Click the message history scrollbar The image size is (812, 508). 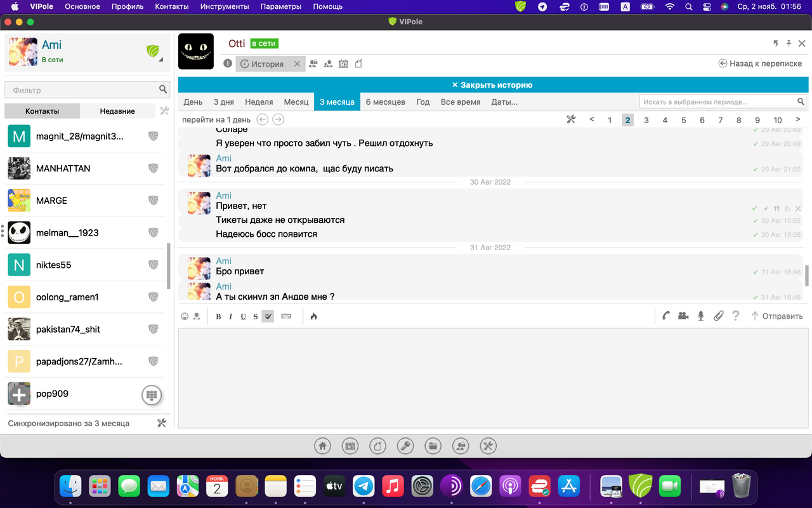[x=807, y=276]
